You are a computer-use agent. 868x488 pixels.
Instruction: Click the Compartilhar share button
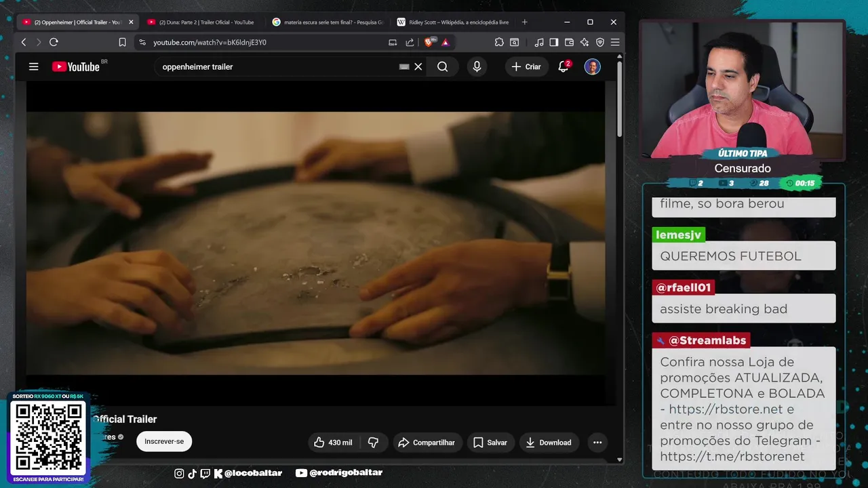pos(427,443)
